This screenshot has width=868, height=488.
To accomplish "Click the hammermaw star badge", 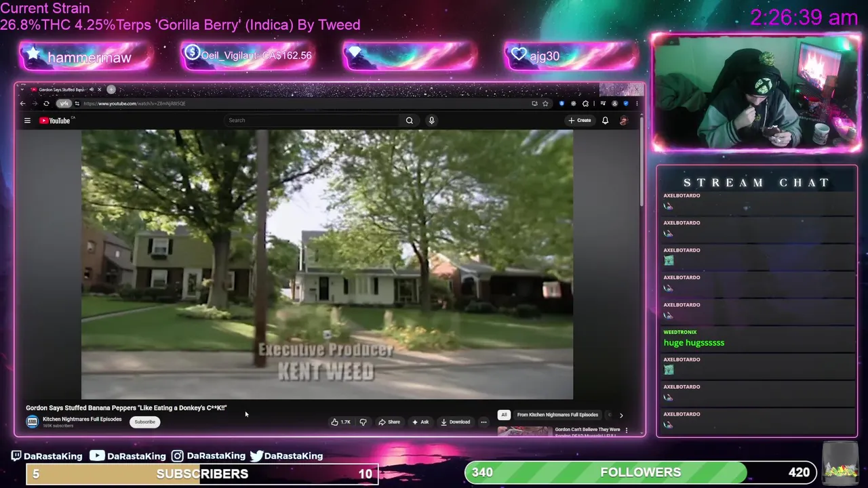I will click(85, 56).
